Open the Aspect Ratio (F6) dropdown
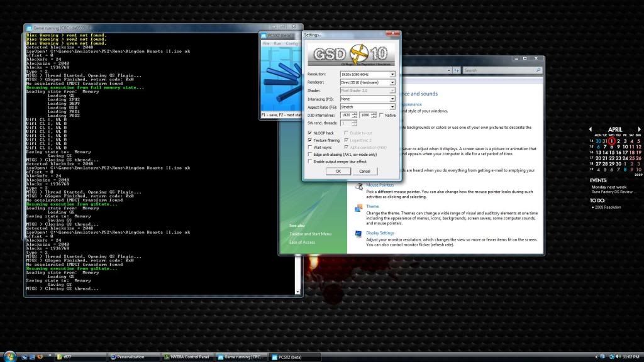This screenshot has height=362, width=644. pyautogui.click(x=392, y=107)
